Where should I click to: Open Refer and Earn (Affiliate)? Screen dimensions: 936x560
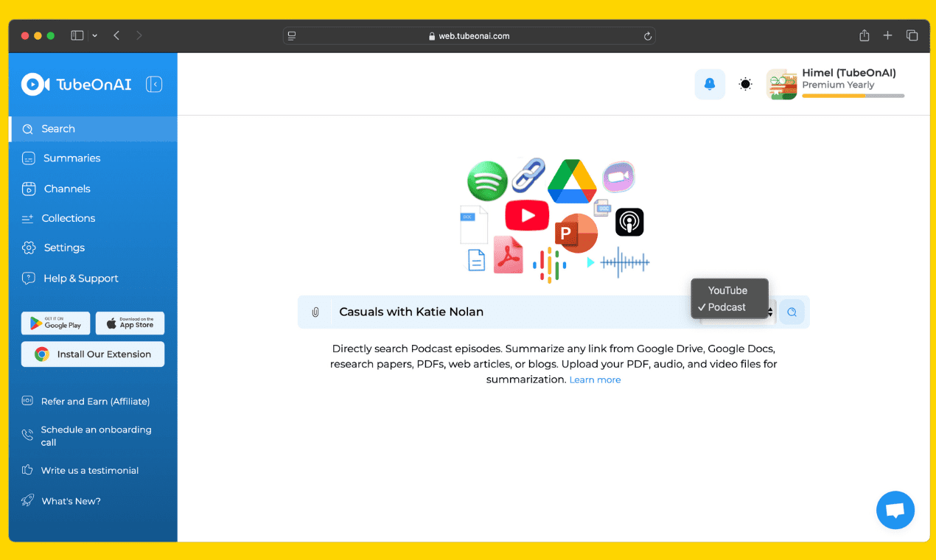click(x=85, y=402)
